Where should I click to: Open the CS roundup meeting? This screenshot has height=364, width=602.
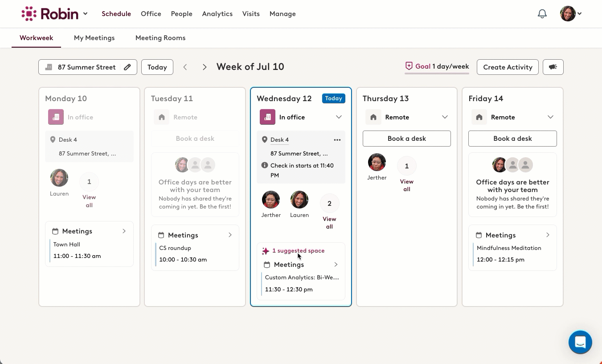[x=195, y=254]
